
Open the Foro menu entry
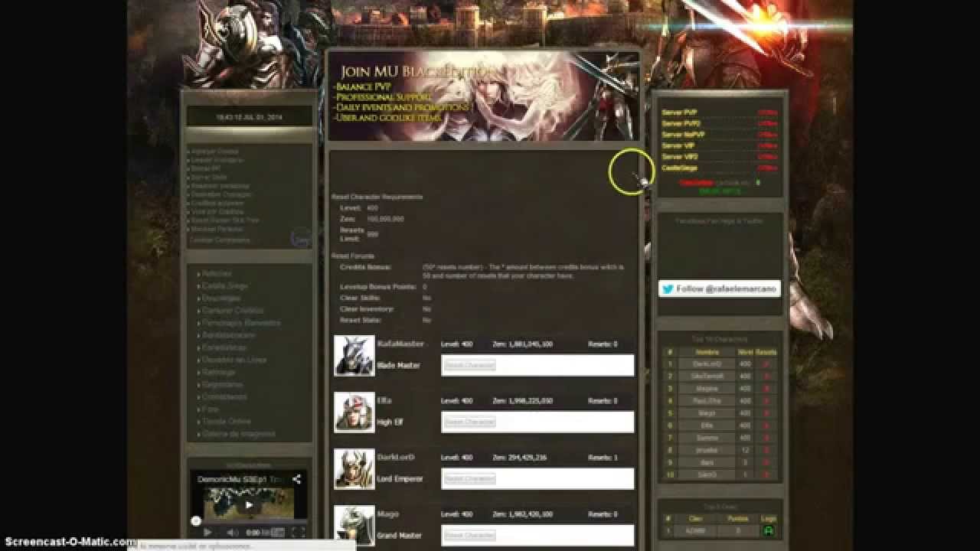(x=211, y=409)
